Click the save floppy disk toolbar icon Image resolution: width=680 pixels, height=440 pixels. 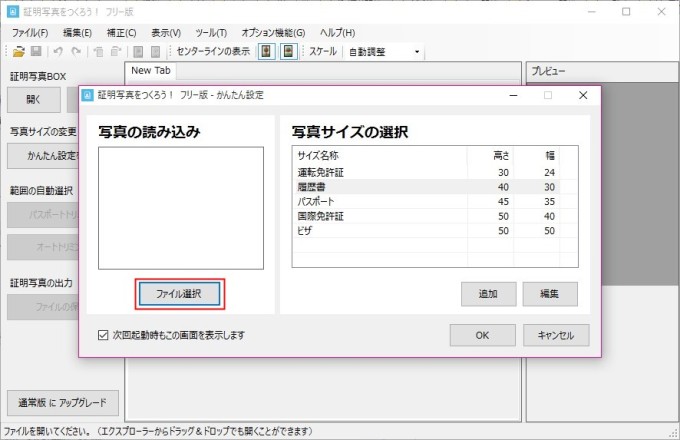click(x=36, y=51)
